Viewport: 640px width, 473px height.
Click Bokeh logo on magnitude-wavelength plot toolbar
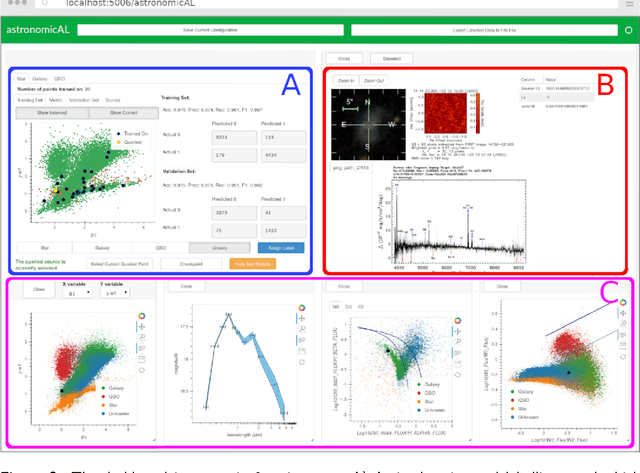(x=302, y=308)
